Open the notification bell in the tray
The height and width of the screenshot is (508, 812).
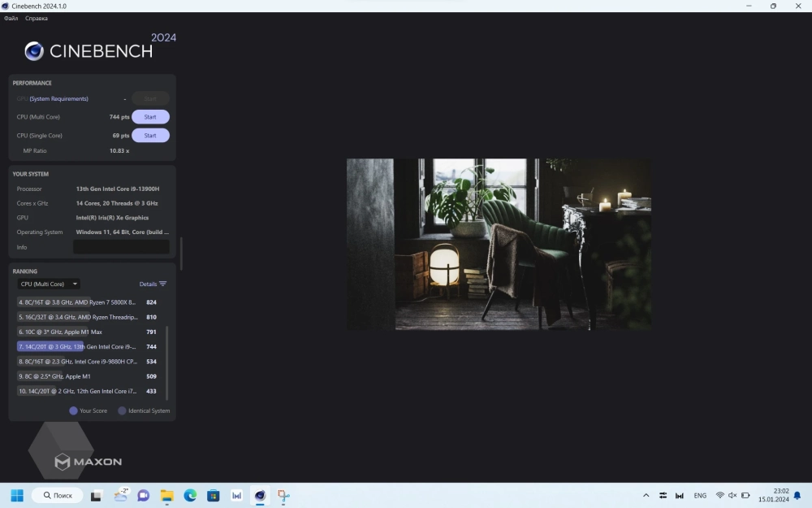coord(797,495)
